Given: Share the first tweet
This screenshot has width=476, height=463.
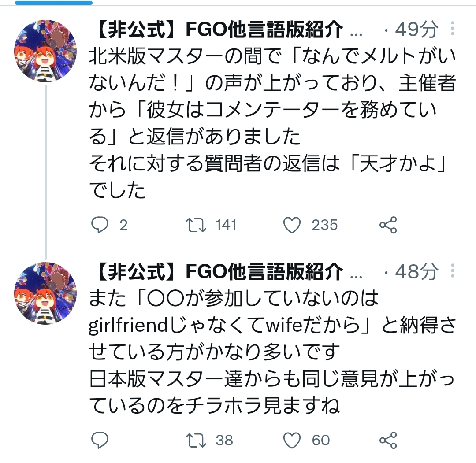Looking at the screenshot, I should 388,225.
